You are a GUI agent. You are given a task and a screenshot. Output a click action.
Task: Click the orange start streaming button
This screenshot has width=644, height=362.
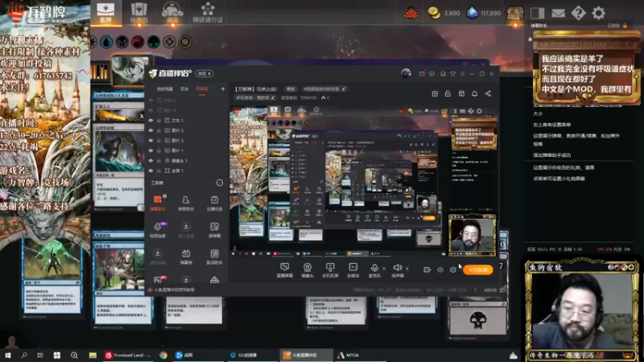point(477,269)
